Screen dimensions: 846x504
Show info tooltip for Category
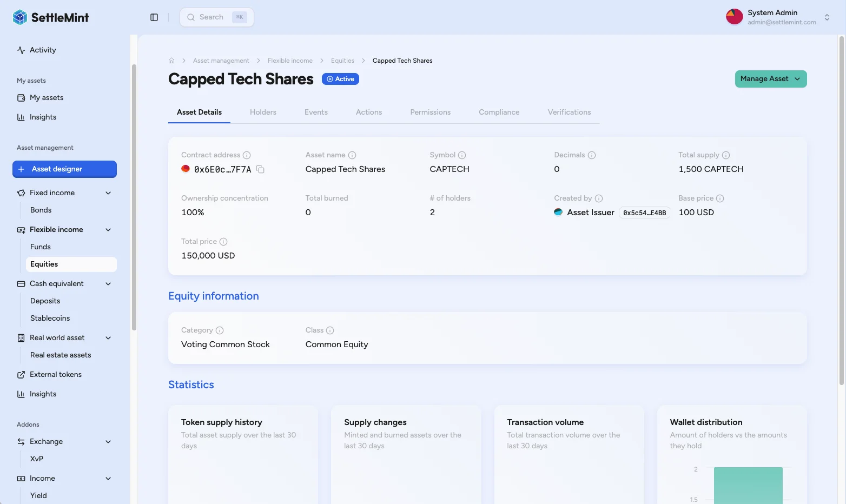220,330
